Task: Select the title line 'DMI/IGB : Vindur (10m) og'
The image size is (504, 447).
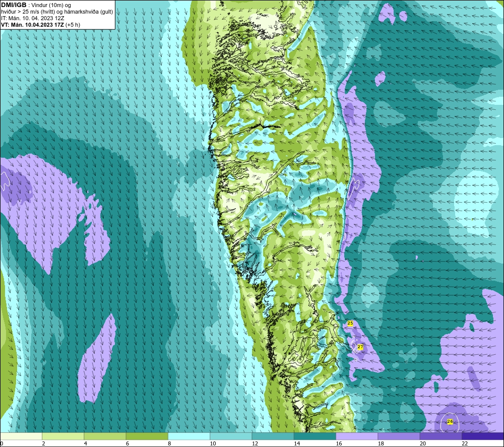Action: [x=36, y=5]
